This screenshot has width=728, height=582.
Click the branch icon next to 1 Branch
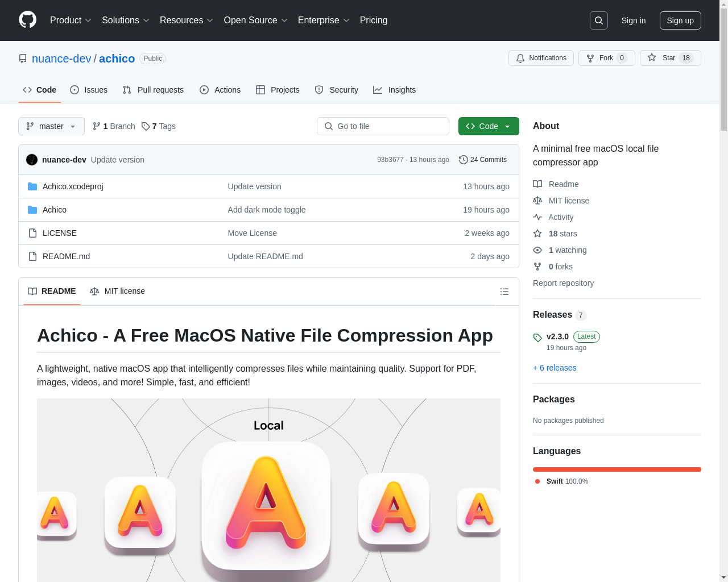click(97, 126)
